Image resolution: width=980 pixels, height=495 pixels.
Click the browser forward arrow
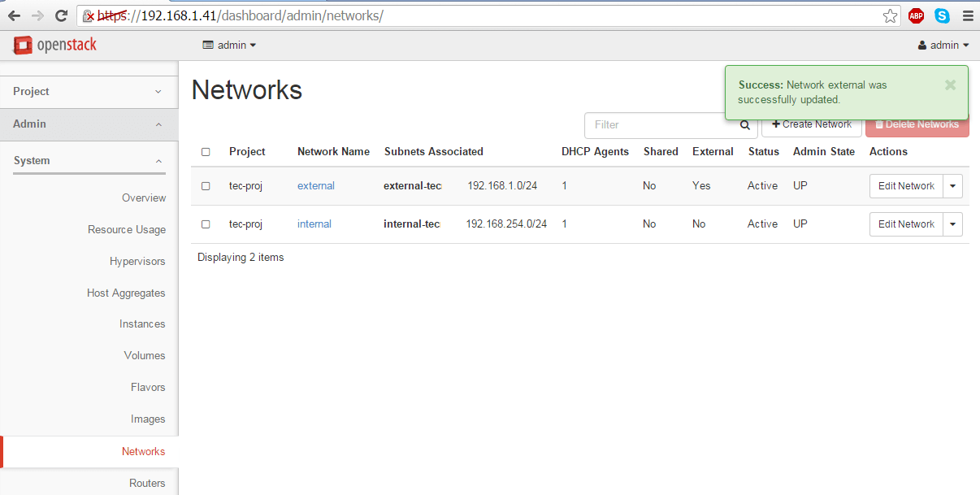[x=37, y=15]
